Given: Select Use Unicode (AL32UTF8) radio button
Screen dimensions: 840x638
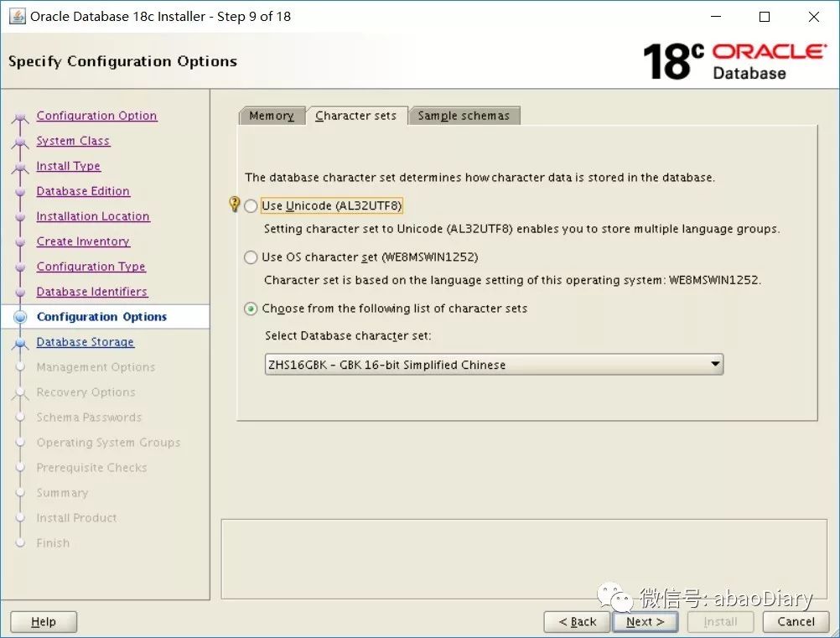Looking at the screenshot, I should (251, 206).
